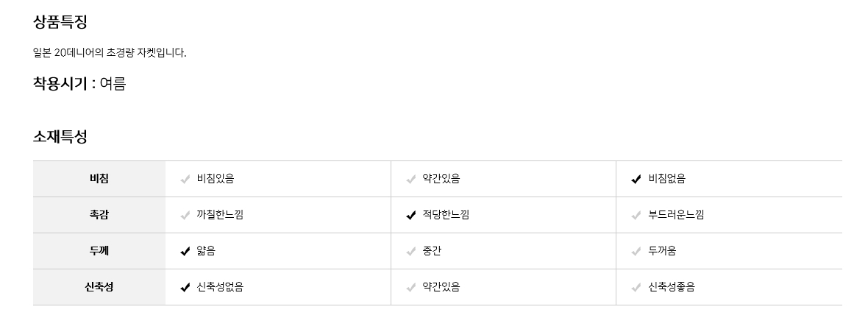868x329 pixels.
Task: Click the checkmark beside 신축성좋음
Action: pyautogui.click(x=636, y=287)
